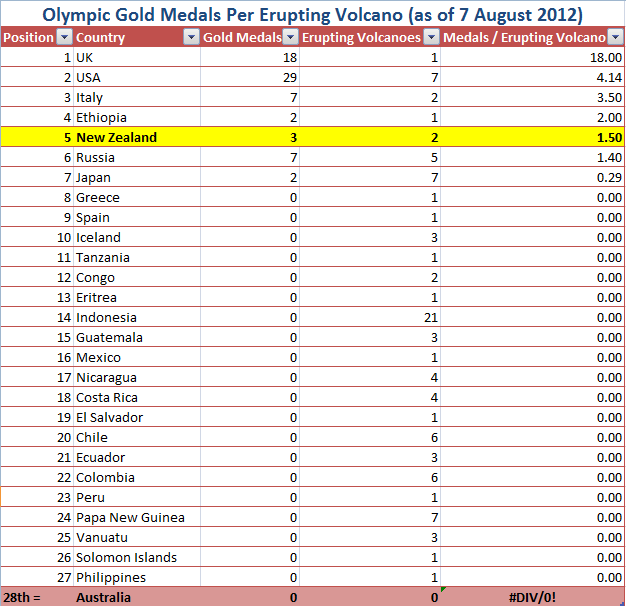
Task: Select the Iceland country cell
Action: point(137,238)
